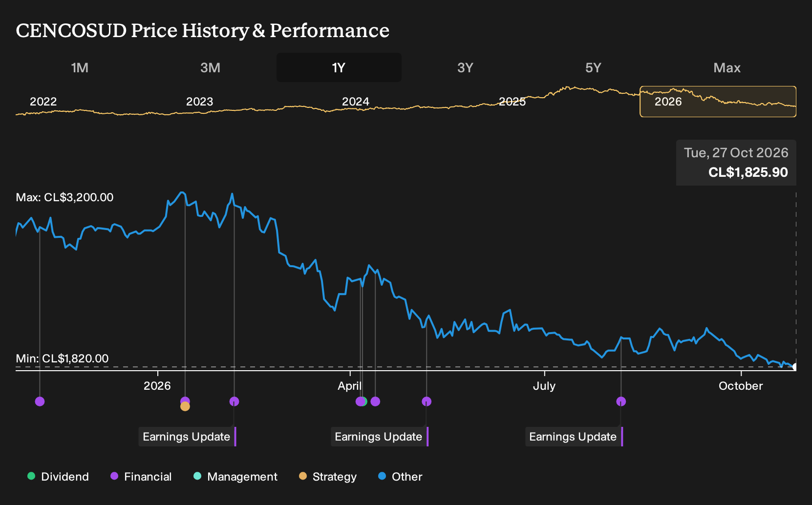Click the "Tue, 27 Oct 2026" tooltip date
The height and width of the screenshot is (505, 812).
coord(736,153)
